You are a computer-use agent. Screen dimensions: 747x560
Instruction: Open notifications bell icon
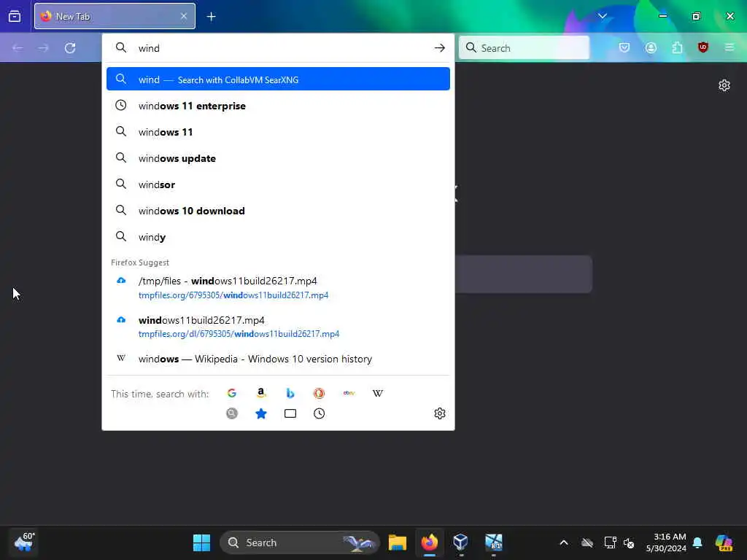pyautogui.click(x=697, y=542)
